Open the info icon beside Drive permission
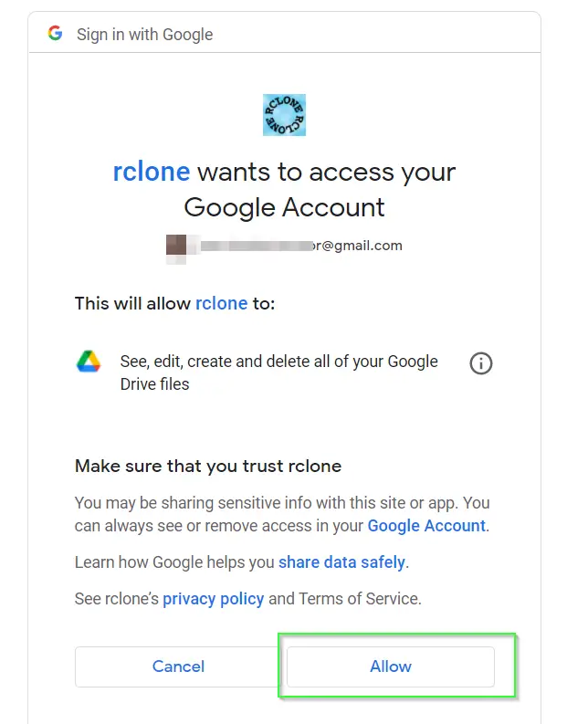Viewport: 588px width, 724px height. pos(481,363)
